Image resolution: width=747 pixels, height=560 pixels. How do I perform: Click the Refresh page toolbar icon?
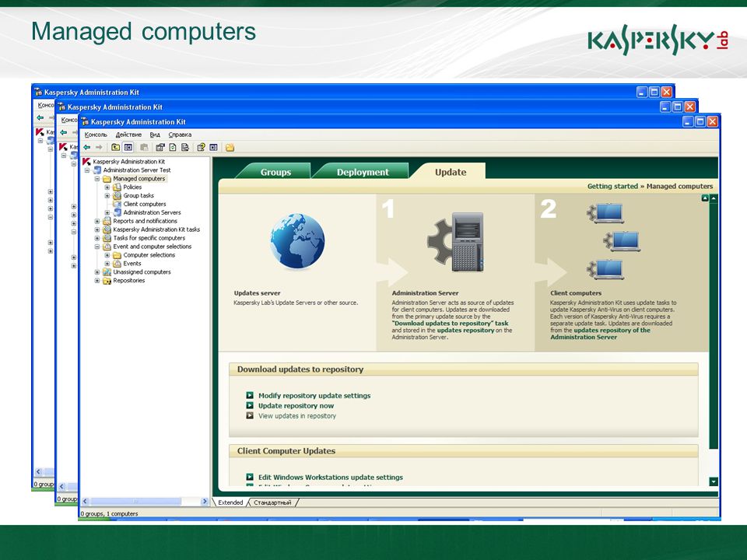click(x=173, y=148)
